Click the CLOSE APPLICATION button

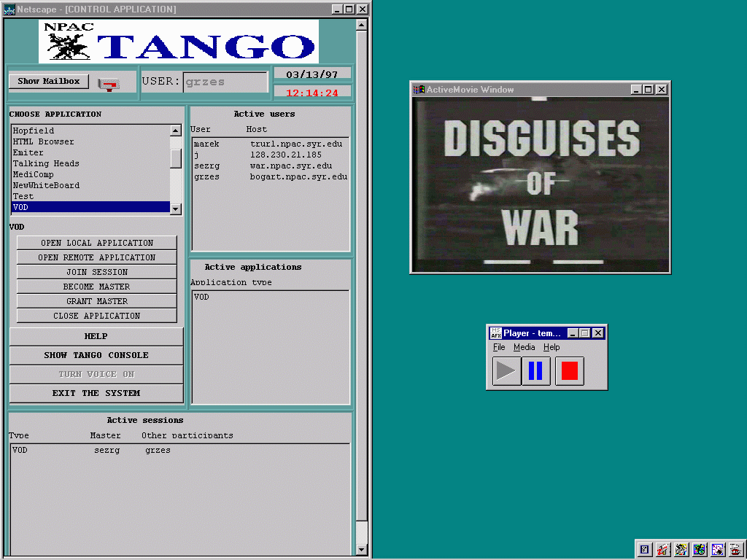point(97,316)
